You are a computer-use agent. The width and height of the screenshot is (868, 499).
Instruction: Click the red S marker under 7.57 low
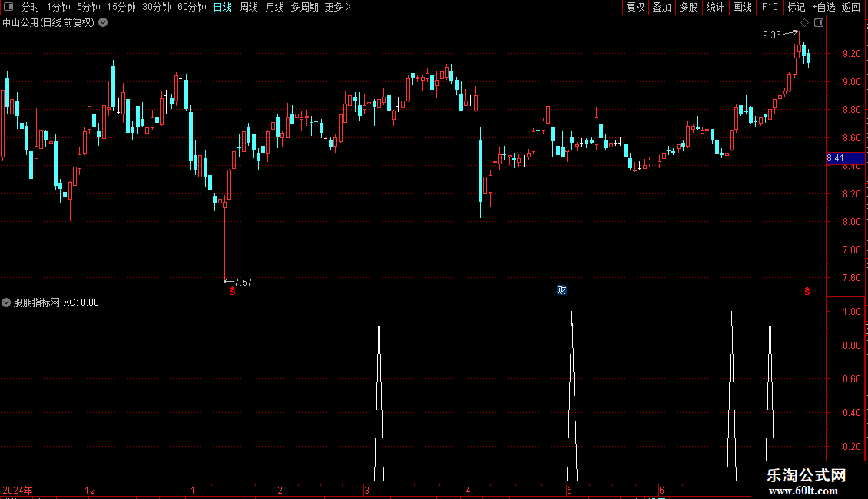point(233,291)
